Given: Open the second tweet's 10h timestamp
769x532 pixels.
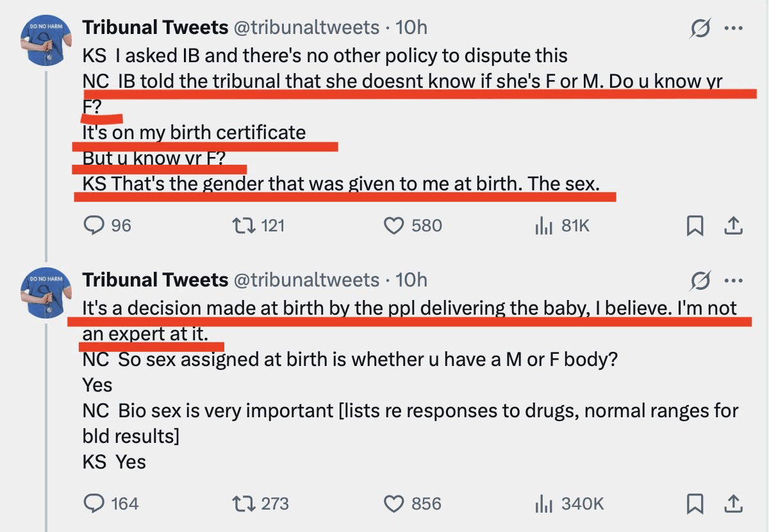Looking at the screenshot, I should point(411,280).
